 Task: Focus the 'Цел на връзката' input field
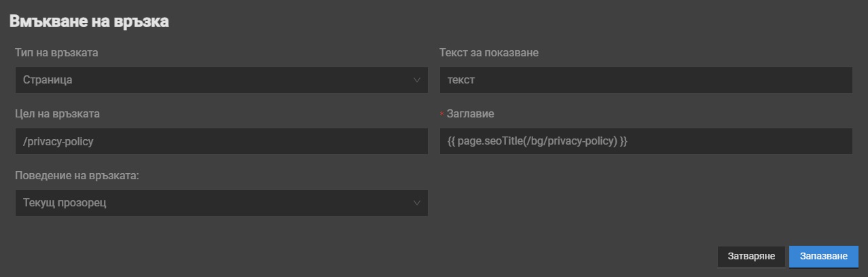point(221,141)
